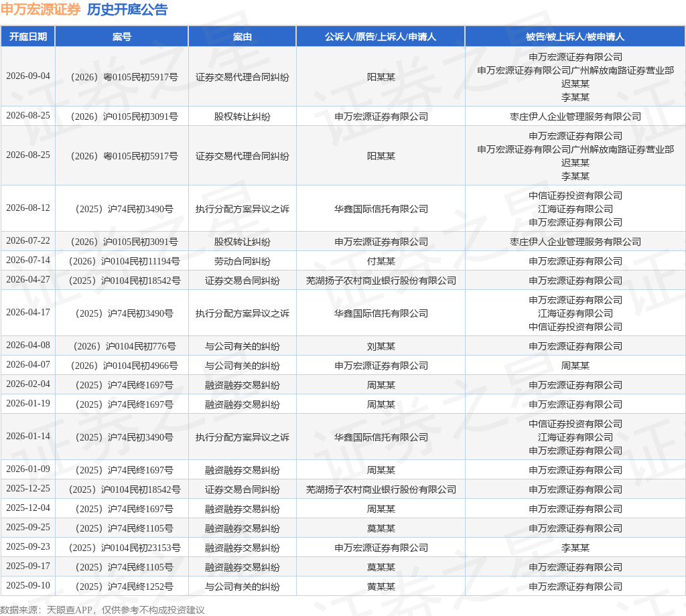This screenshot has width=686, height=616.
Task: Select case number (2026)沪0104民初11194号
Action: coord(124,261)
